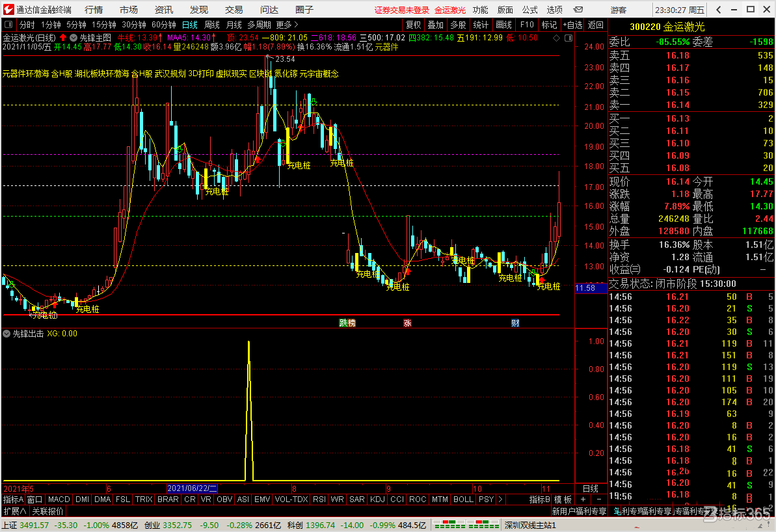Click the 游客 guest account label
Viewport: 776px width, 532px height.
(619, 10)
